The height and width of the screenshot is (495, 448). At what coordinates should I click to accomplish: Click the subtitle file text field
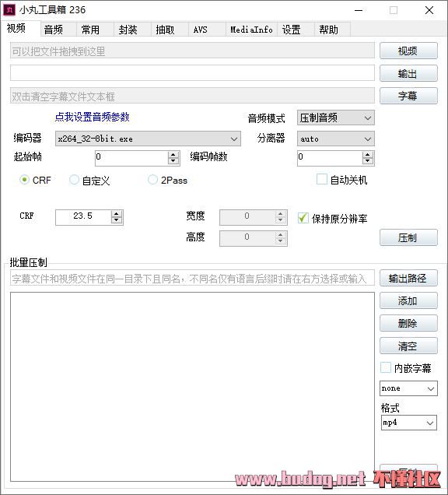[192, 96]
